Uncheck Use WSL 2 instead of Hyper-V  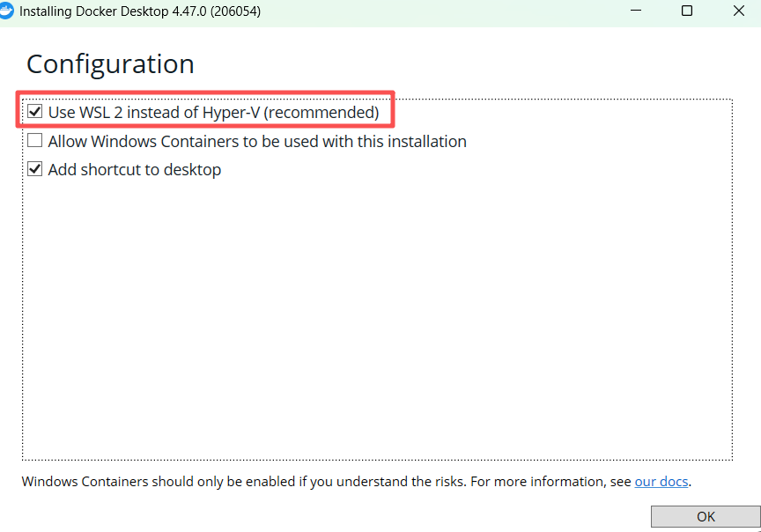(x=35, y=112)
